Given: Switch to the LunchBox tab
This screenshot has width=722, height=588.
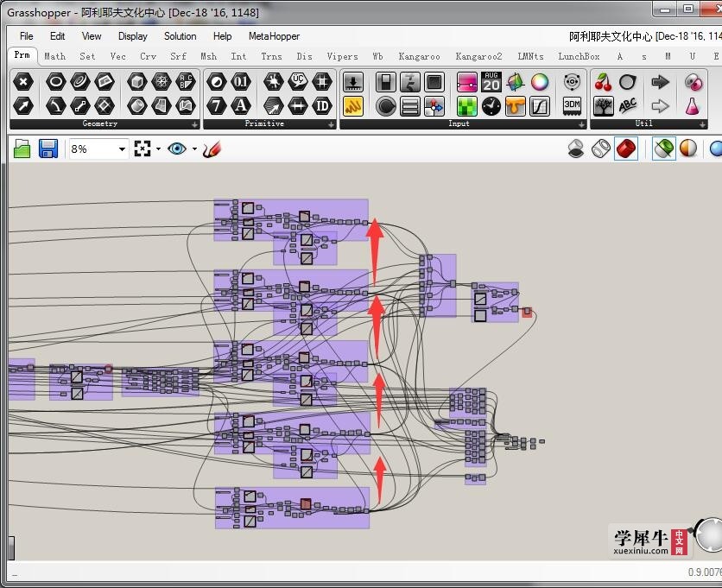Looking at the screenshot, I should click(579, 56).
